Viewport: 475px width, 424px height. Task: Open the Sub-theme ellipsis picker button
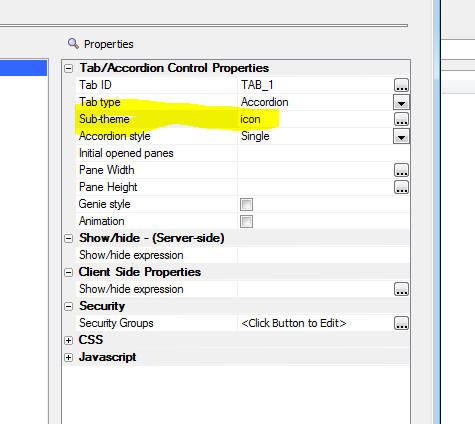pyautogui.click(x=401, y=119)
